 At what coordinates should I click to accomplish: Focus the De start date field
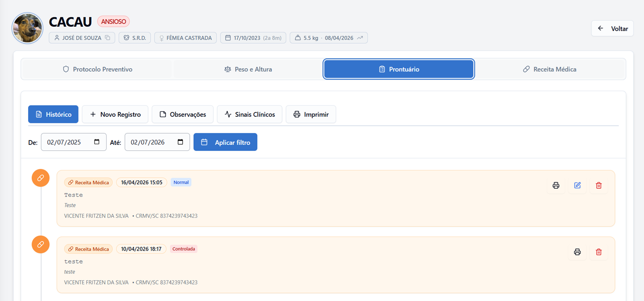pos(74,142)
